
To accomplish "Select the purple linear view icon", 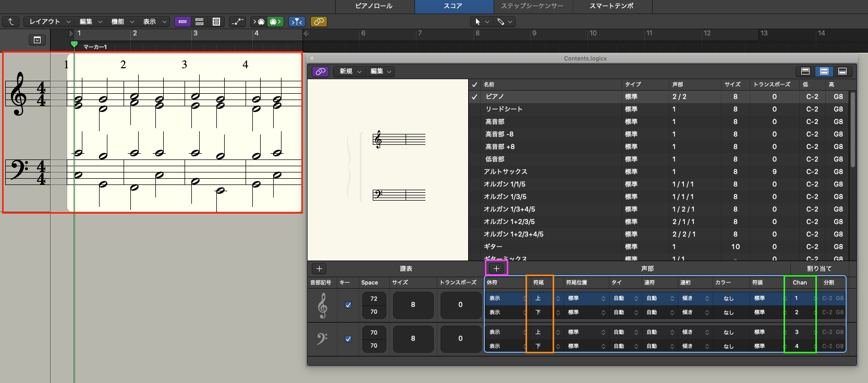I will tap(182, 21).
